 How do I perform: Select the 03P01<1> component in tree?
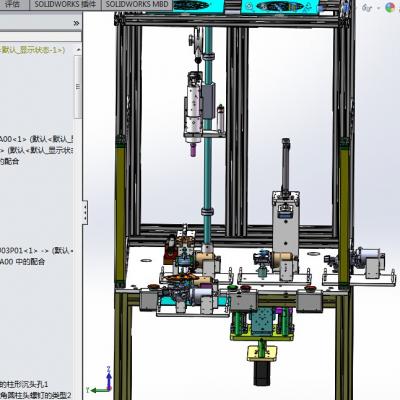[37, 250]
